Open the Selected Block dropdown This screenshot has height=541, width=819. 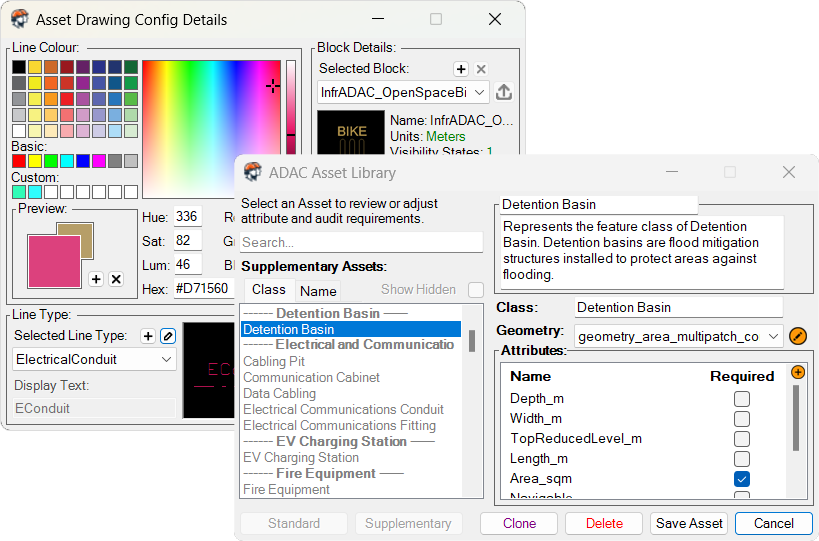click(x=403, y=92)
